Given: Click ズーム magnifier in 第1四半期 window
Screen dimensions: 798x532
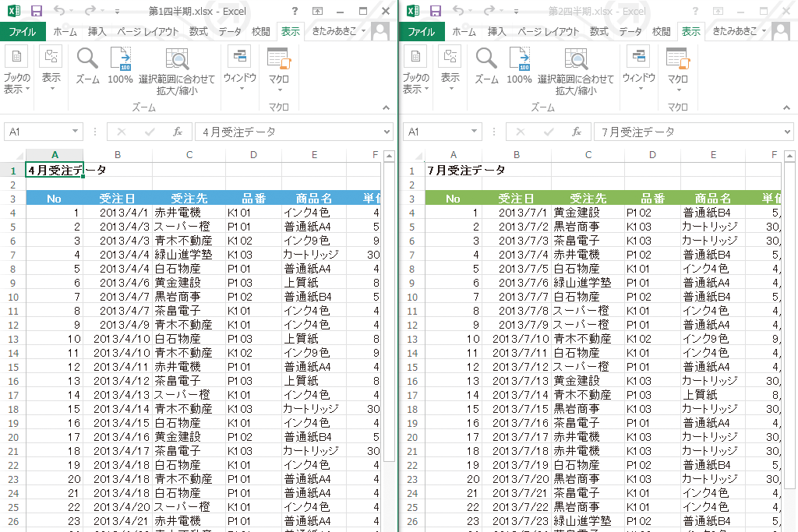Looking at the screenshot, I should tap(87, 65).
